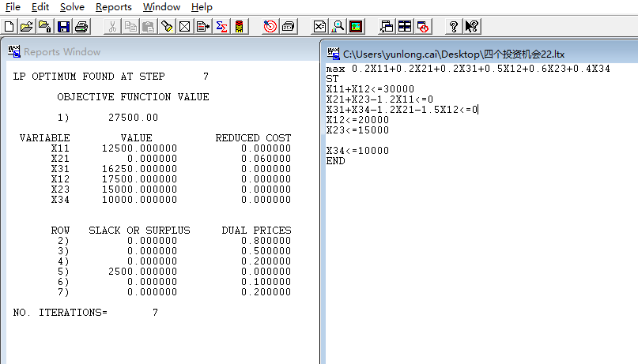Click the context help arrow-question icon
This screenshot has height=364, width=638.
tap(472, 26)
